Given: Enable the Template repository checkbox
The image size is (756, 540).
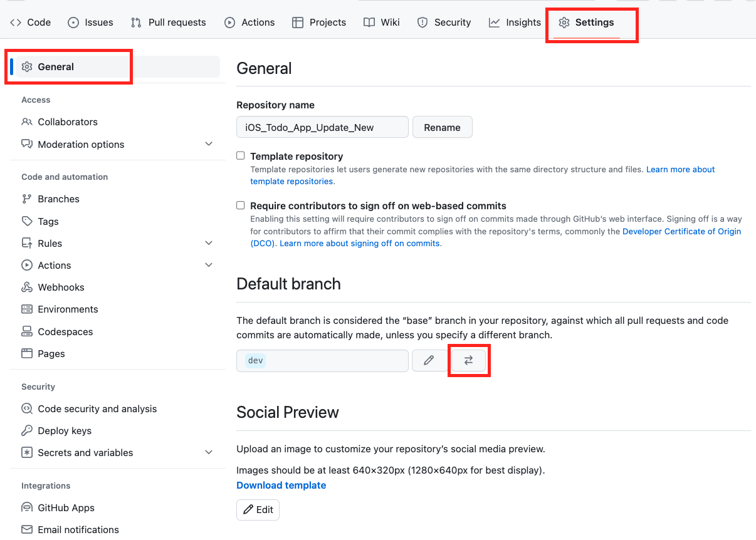Looking at the screenshot, I should 241,156.
